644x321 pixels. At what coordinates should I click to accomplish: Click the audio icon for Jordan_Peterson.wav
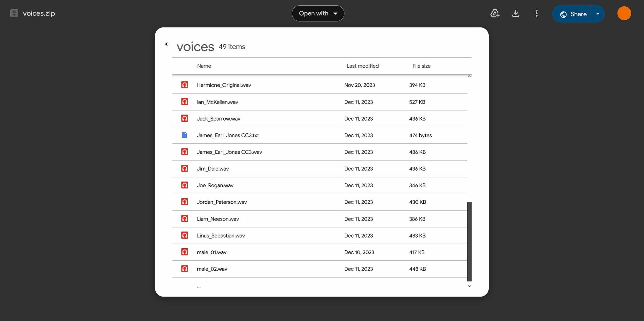point(184,202)
